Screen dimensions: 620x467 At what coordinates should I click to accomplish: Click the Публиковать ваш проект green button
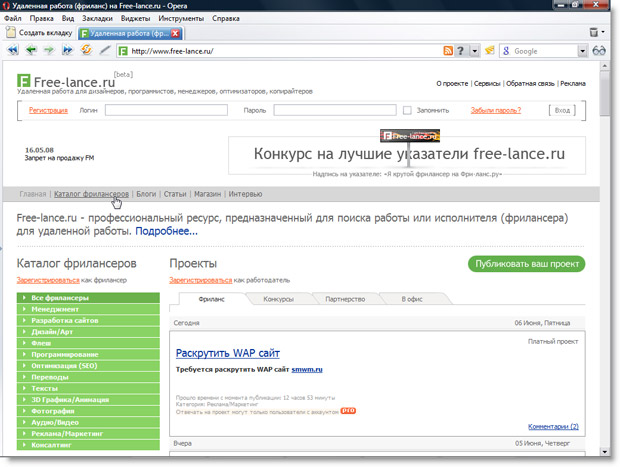pyautogui.click(x=527, y=264)
